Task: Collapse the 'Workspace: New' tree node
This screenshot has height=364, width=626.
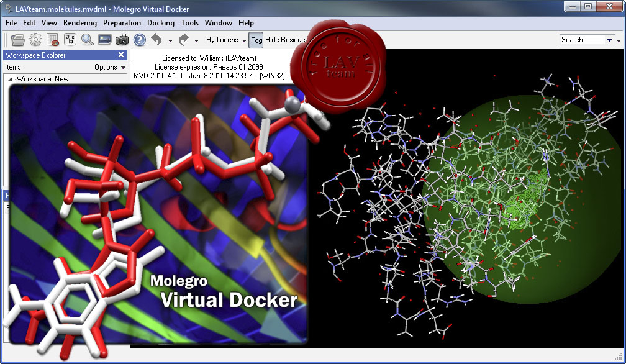Action: point(10,79)
